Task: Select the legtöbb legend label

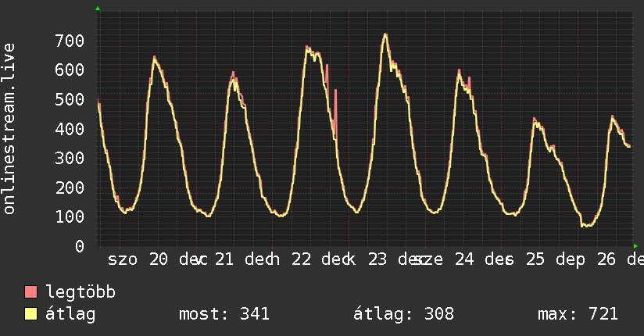Action: click(80, 292)
